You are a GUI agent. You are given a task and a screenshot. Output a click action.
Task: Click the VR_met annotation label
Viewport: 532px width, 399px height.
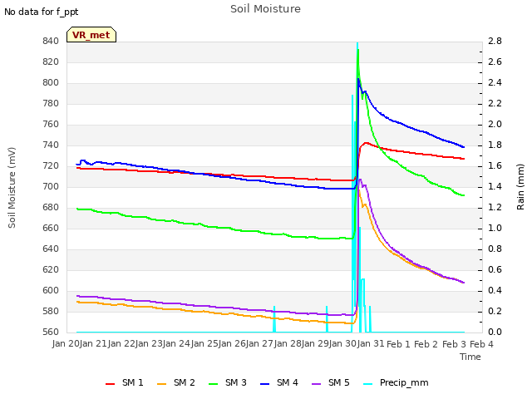tap(91, 35)
